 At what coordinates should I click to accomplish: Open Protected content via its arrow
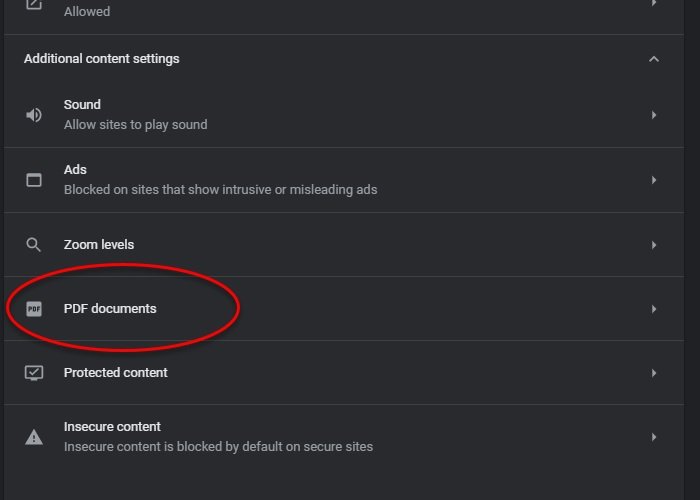click(654, 373)
